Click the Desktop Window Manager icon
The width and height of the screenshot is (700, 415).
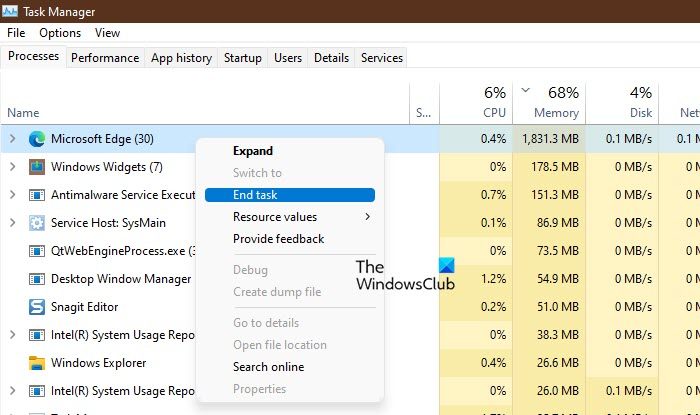click(37, 279)
